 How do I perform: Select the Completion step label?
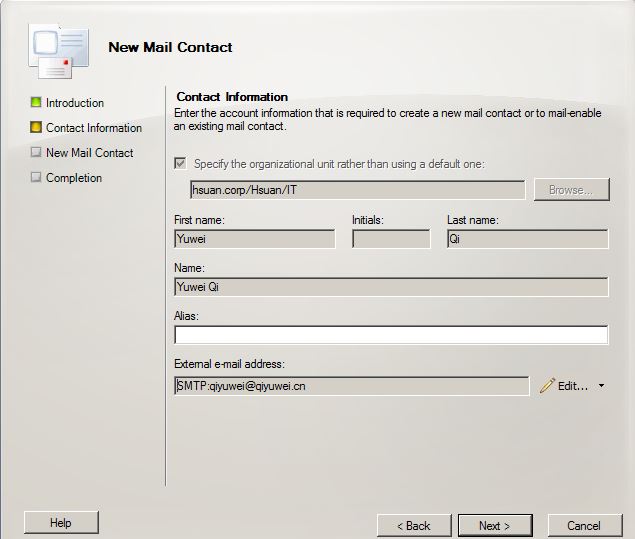click(74, 178)
